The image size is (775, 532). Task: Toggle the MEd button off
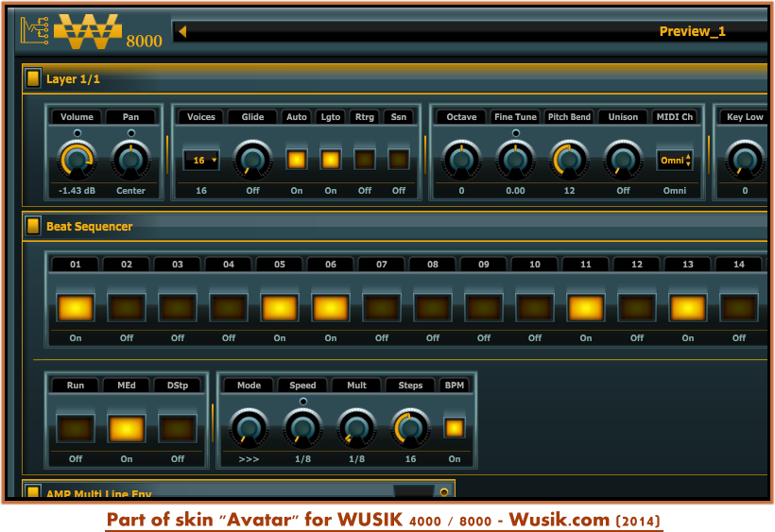pyautogui.click(x=127, y=428)
